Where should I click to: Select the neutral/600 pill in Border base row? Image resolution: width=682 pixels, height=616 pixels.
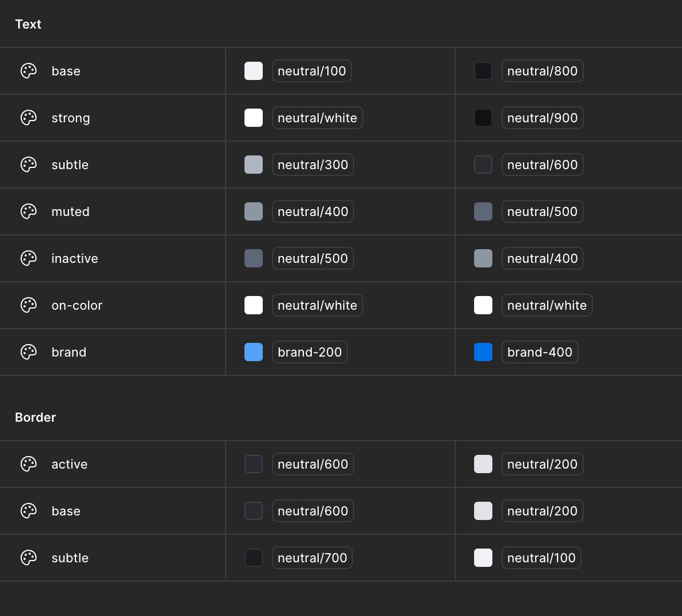[x=313, y=511]
